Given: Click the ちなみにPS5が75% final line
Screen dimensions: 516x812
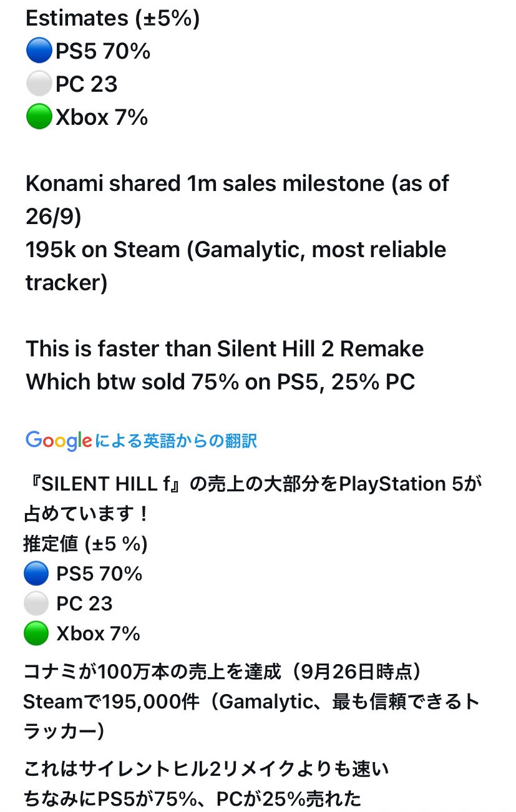Looking at the screenshot, I should [192, 799].
